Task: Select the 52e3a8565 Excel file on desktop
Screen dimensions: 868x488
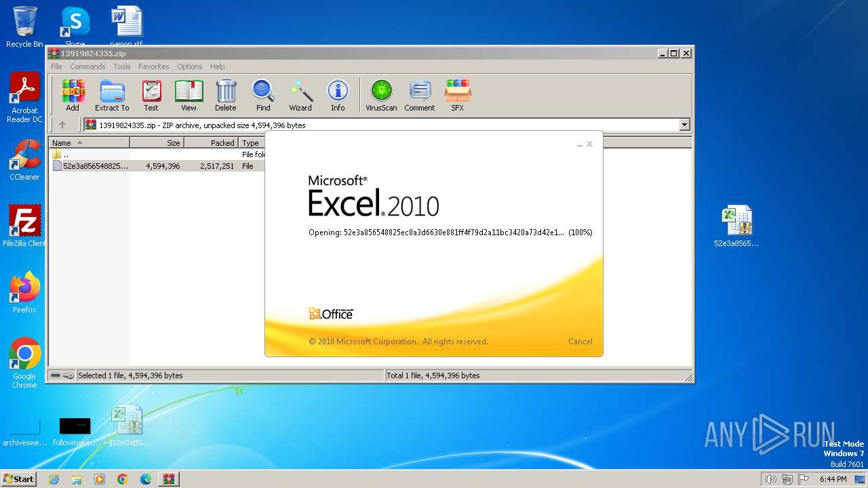Action: pos(736,226)
